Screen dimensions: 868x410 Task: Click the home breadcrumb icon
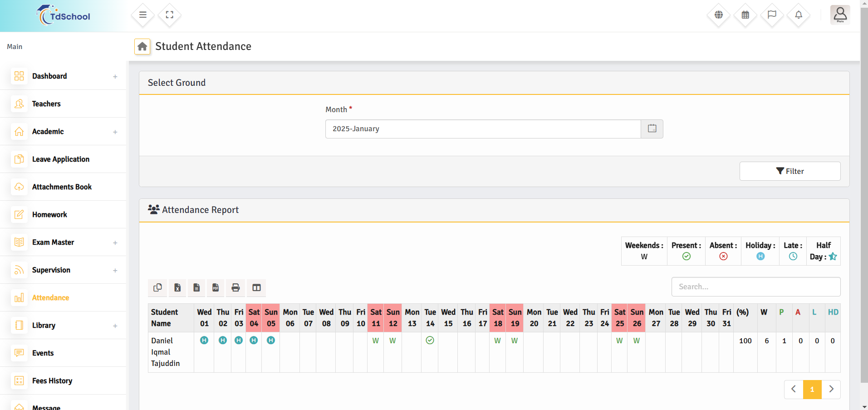coord(142,46)
